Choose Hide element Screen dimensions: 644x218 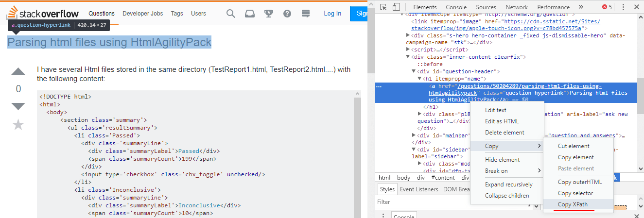[x=502, y=160]
